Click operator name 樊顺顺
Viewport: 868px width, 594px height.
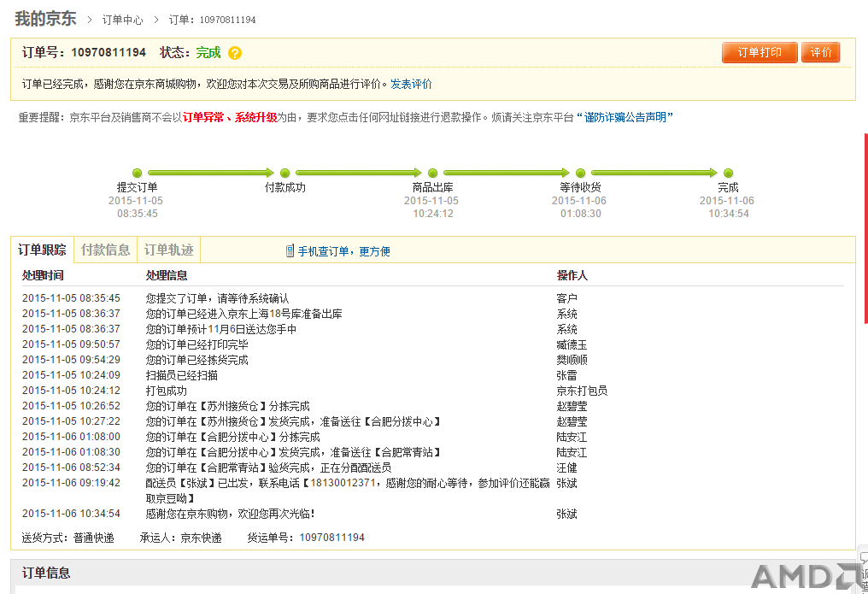572,361
